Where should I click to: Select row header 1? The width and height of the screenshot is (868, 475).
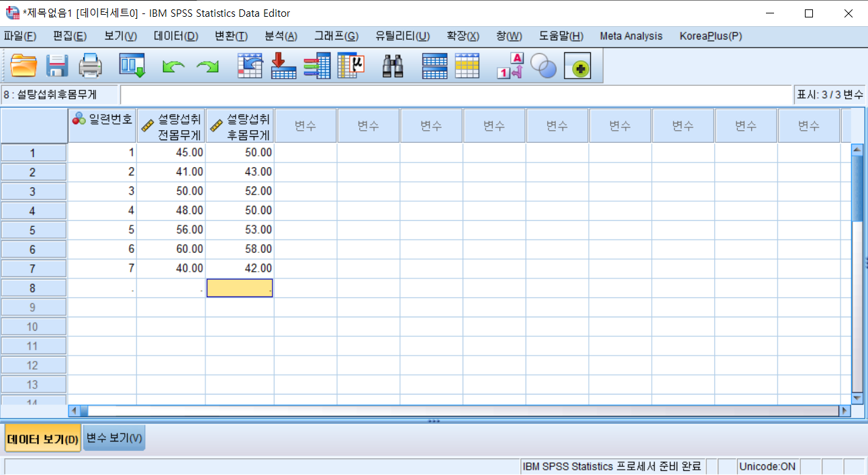click(x=33, y=153)
